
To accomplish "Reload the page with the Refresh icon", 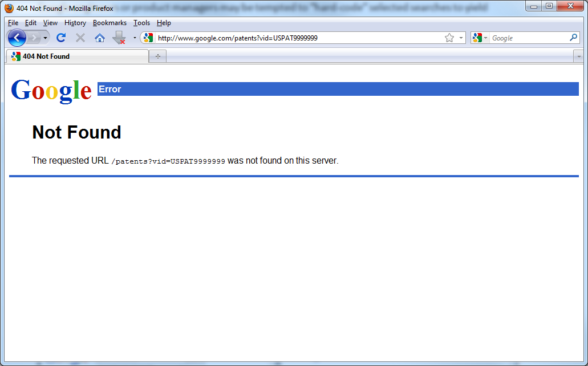I will 61,38.
